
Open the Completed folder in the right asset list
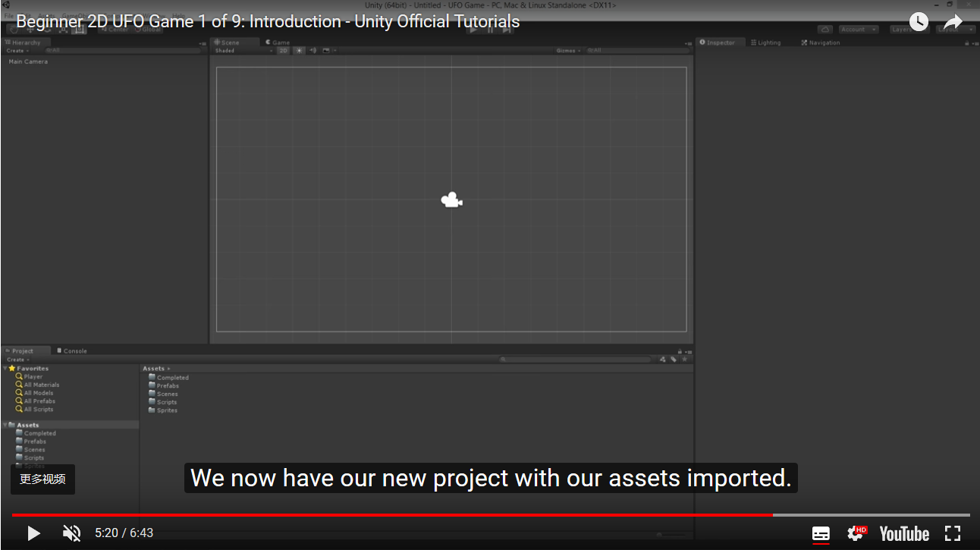point(168,377)
